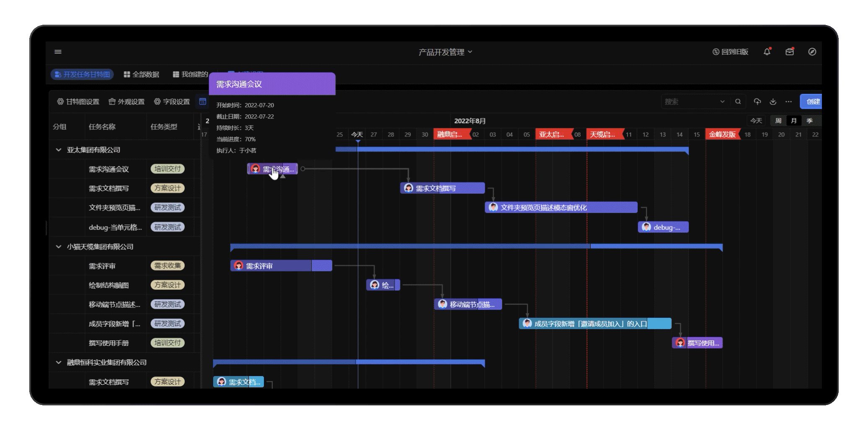Click the cloud upload icon
The height and width of the screenshot is (428, 868).
point(757,101)
